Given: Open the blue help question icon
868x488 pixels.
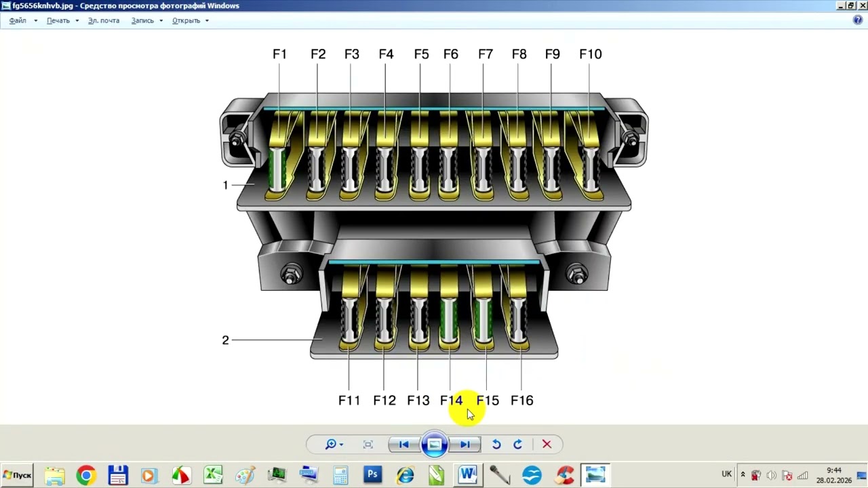Looking at the screenshot, I should [x=858, y=20].
